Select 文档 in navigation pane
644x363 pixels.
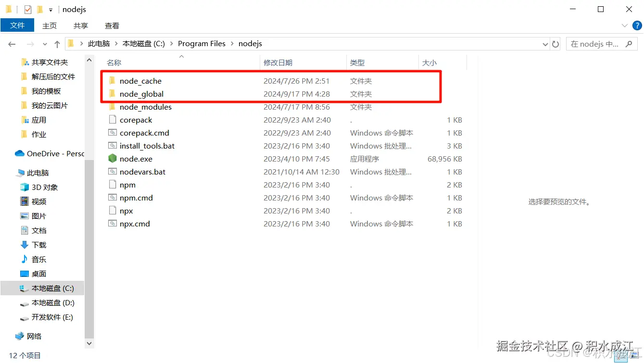(39, 230)
